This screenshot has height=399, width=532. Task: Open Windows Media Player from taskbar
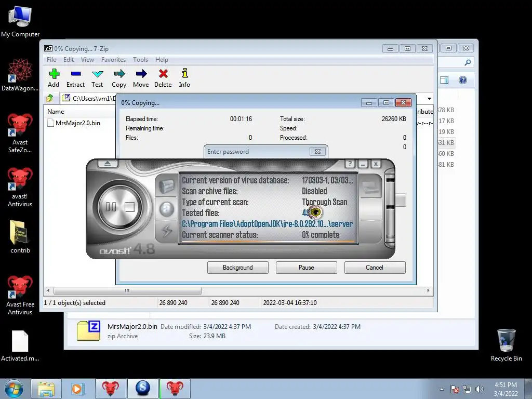click(x=78, y=389)
